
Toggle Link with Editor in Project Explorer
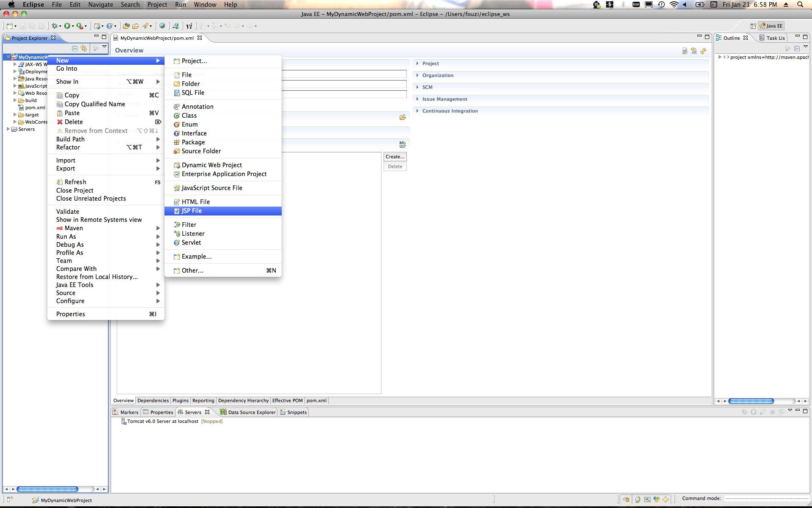click(x=84, y=48)
